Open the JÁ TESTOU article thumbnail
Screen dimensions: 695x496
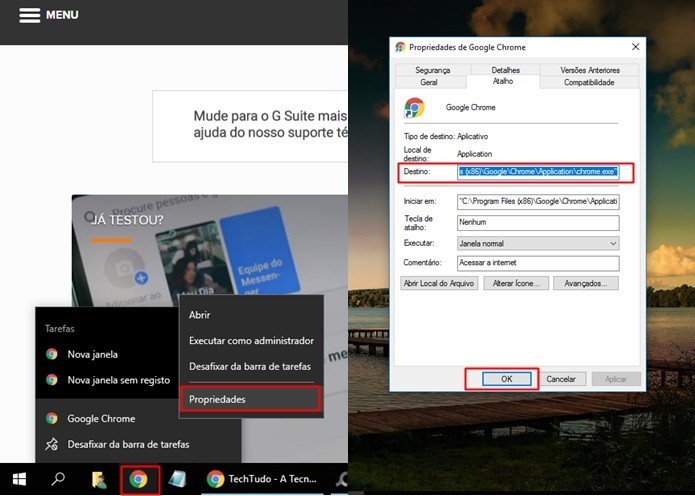pyautogui.click(x=210, y=250)
